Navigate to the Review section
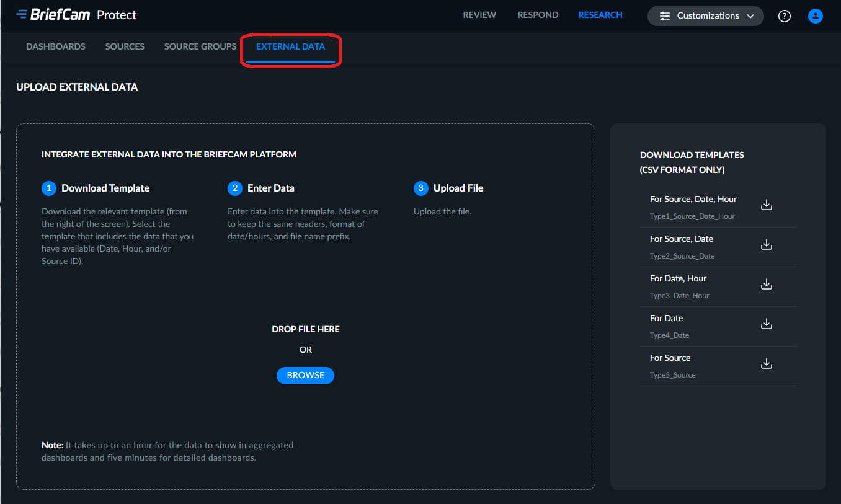Image resolution: width=841 pixels, height=504 pixels. coord(479,15)
